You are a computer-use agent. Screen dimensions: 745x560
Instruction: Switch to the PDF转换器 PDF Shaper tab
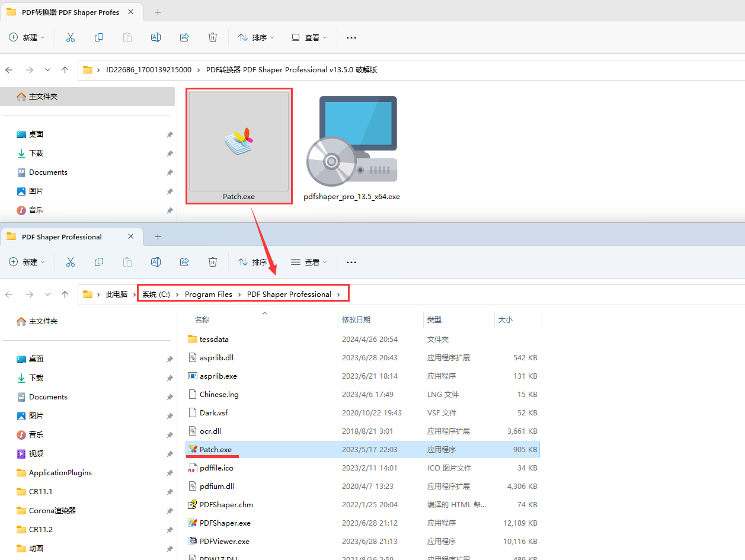tap(71, 12)
